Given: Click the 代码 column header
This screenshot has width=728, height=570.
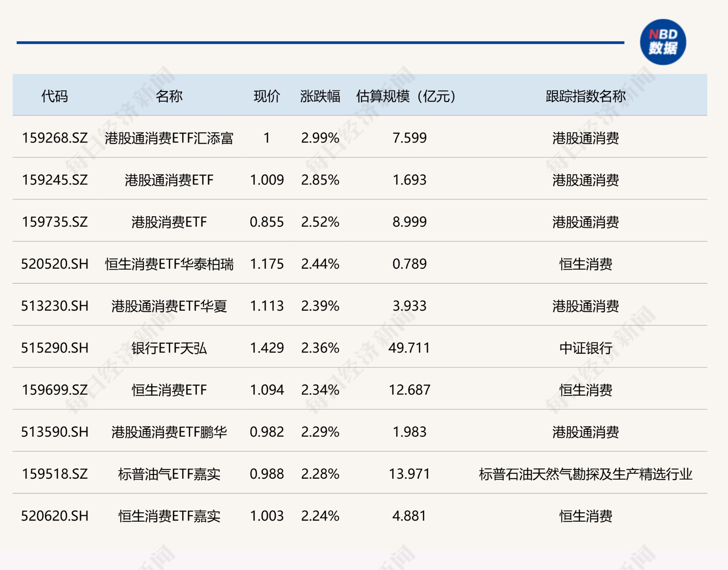Looking at the screenshot, I should pos(55,96).
